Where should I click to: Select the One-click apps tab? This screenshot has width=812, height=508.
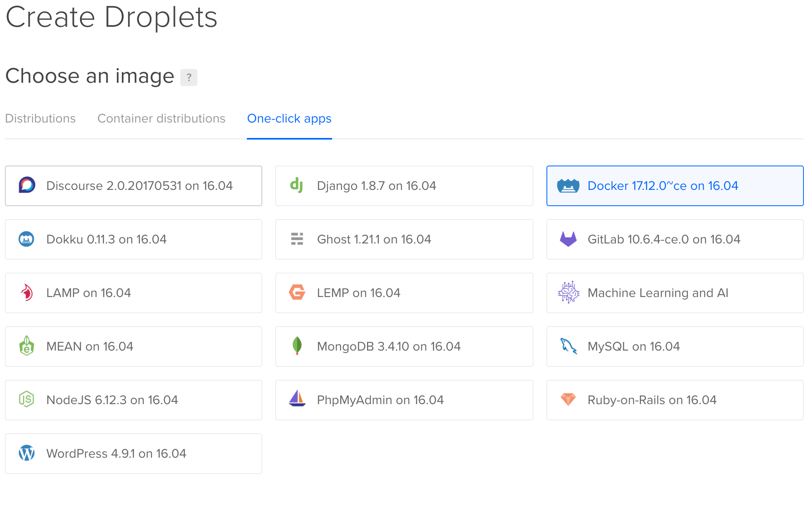click(289, 118)
